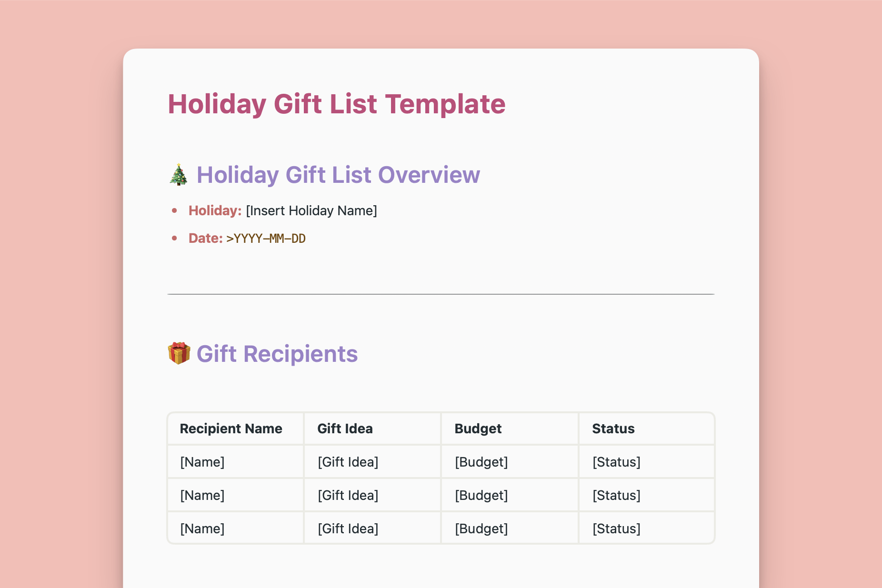Select the third row's [Name] cell
Image resolution: width=882 pixels, height=588 pixels.
(202, 528)
